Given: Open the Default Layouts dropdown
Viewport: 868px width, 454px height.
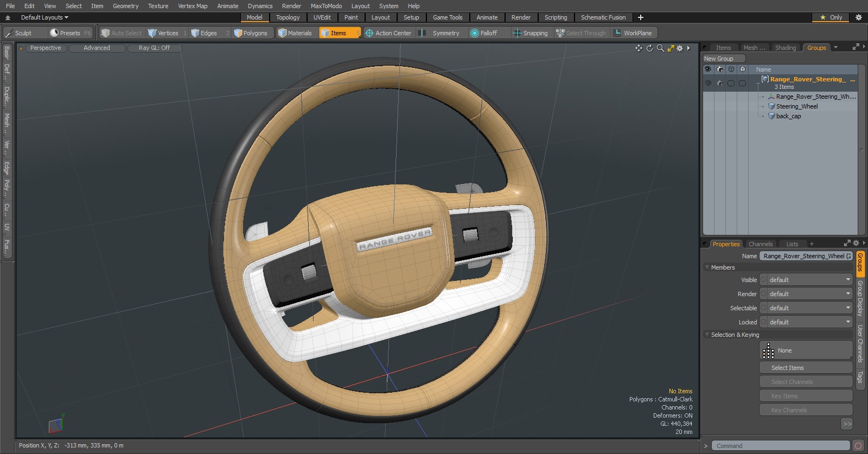Looking at the screenshot, I should pos(44,17).
